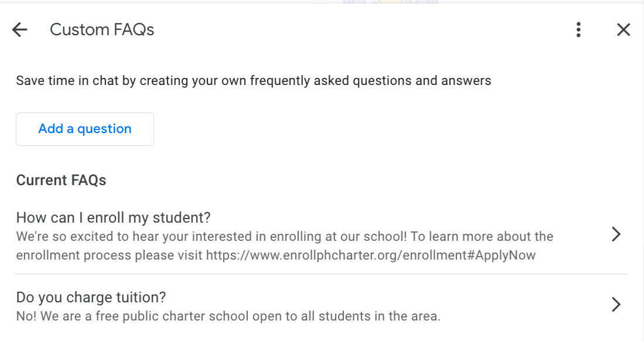Dismiss the panel using the X icon
644x341 pixels.
pyautogui.click(x=623, y=29)
